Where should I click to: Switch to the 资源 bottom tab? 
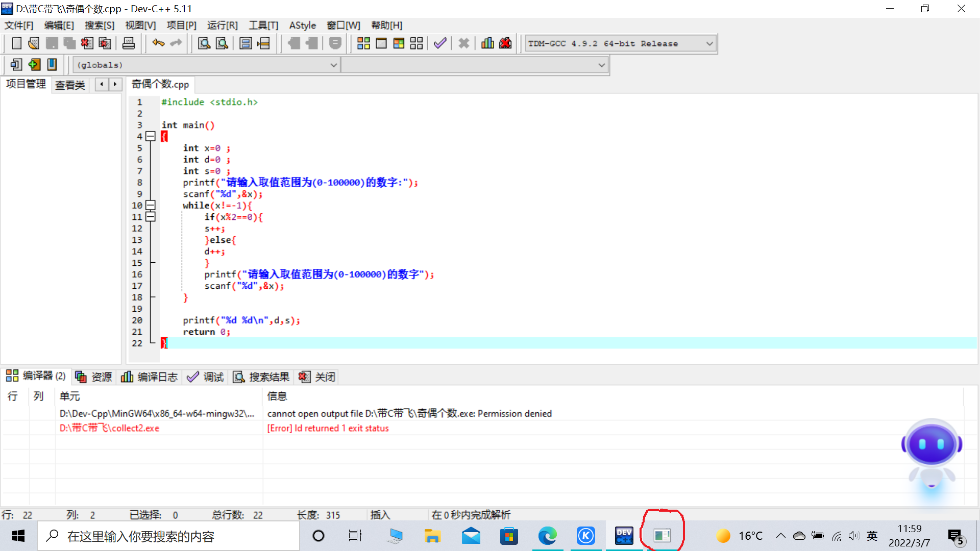pos(94,377)
